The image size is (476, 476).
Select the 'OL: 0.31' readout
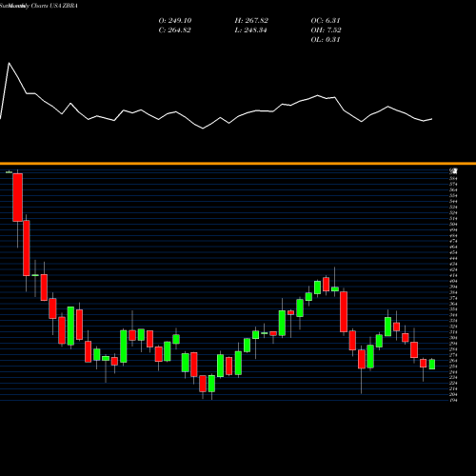326,40
